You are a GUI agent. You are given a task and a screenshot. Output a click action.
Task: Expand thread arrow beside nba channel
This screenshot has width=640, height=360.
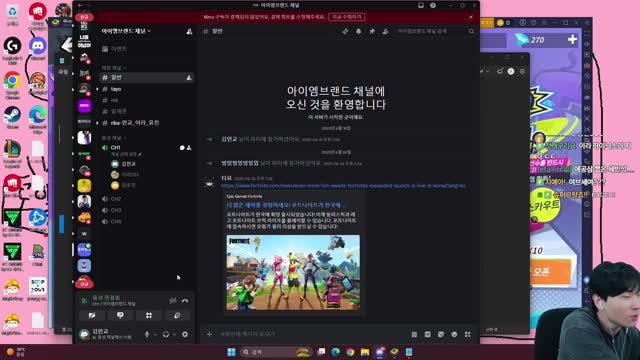(98, 123)
